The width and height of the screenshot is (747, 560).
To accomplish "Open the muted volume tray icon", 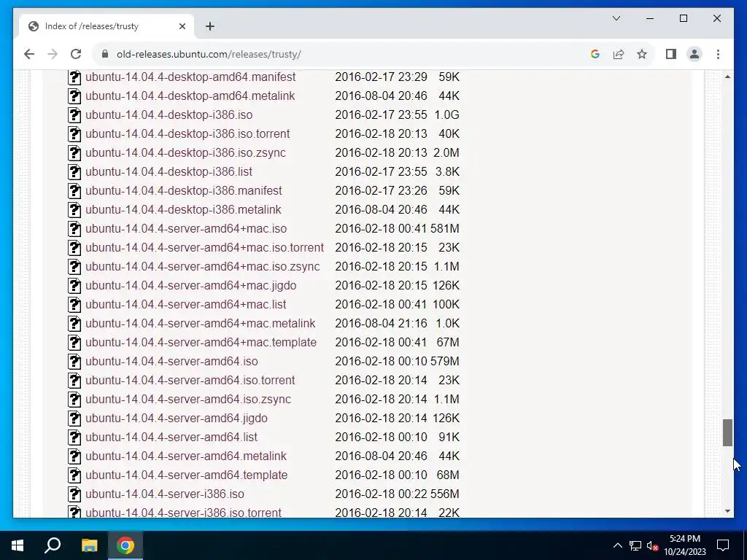I will (653, 545).
